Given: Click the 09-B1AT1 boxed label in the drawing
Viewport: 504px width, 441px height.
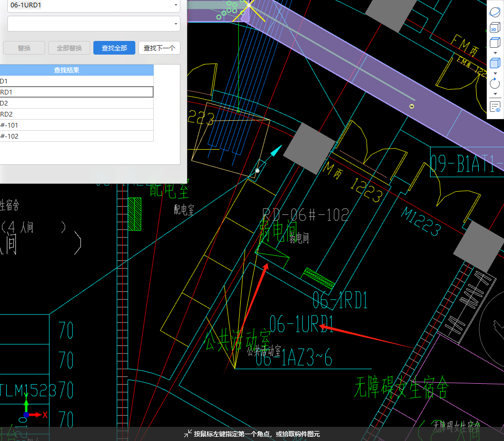Looking at the screenshot, I should tap(467, 163).
